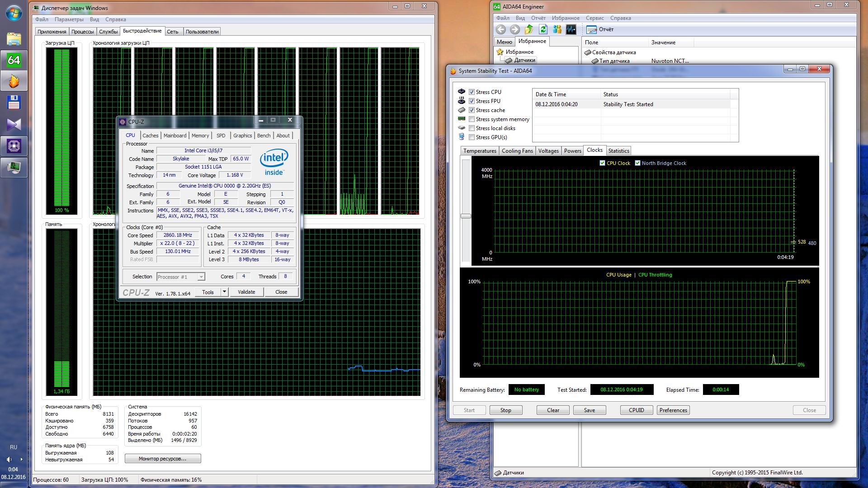Open the Mainboard tab in CPU-Z
Viewport: 868px width, 488px height.
click(x=175, y=136)
